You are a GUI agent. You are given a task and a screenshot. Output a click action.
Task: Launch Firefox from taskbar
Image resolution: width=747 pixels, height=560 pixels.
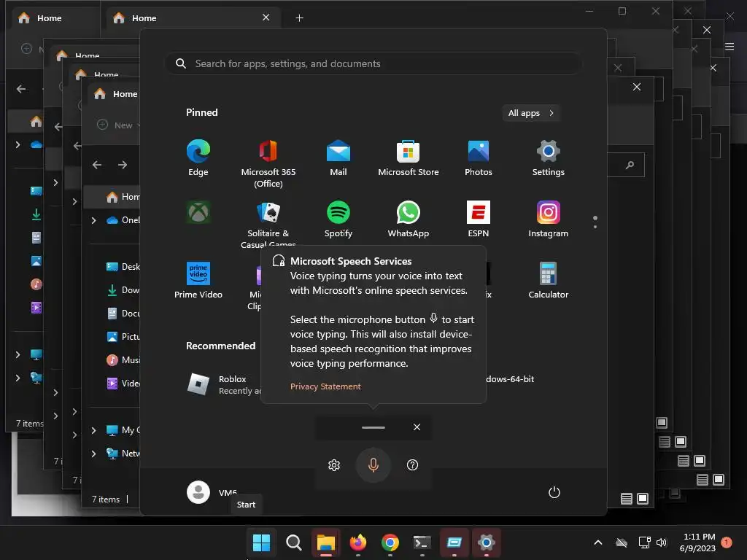pos(357,542)
